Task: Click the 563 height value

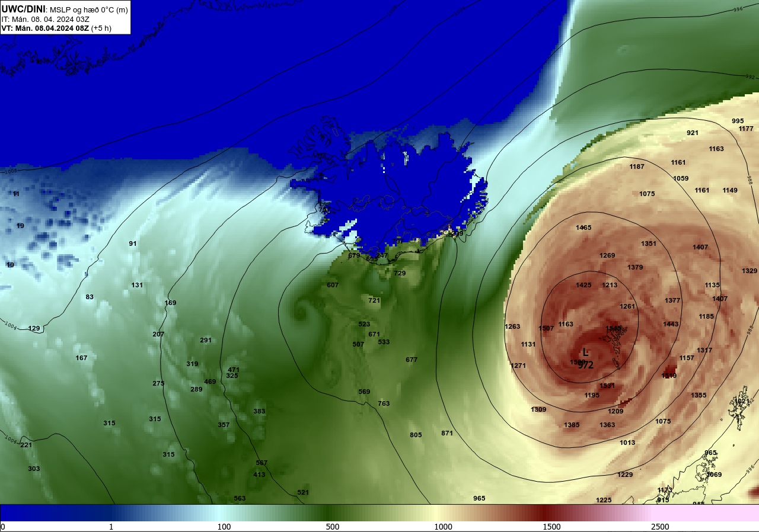Action: tap(240, 498)
